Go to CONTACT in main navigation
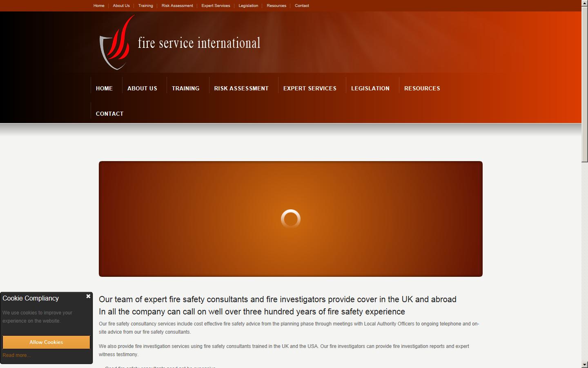 tap(109, 114)
